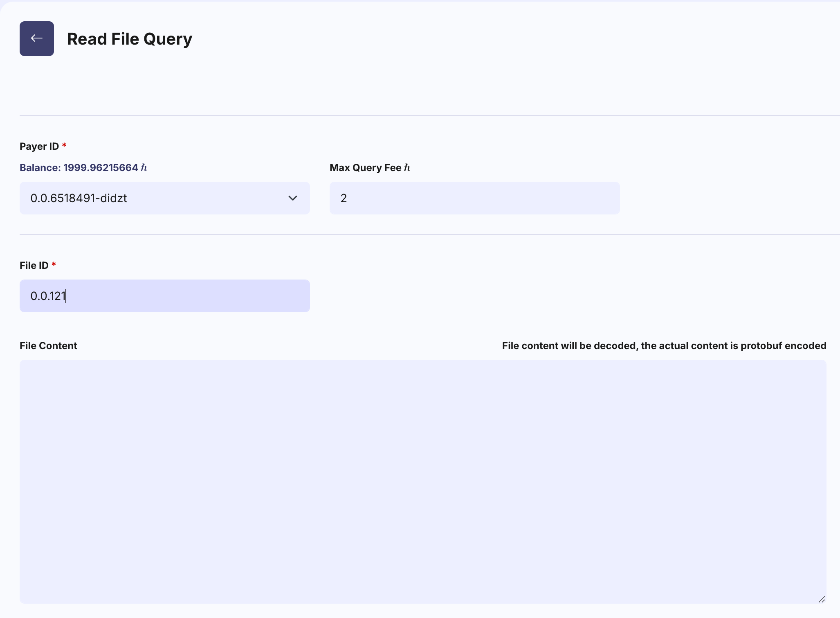Click the back arrow button
The image size is (840, 618).
(37, 38)
